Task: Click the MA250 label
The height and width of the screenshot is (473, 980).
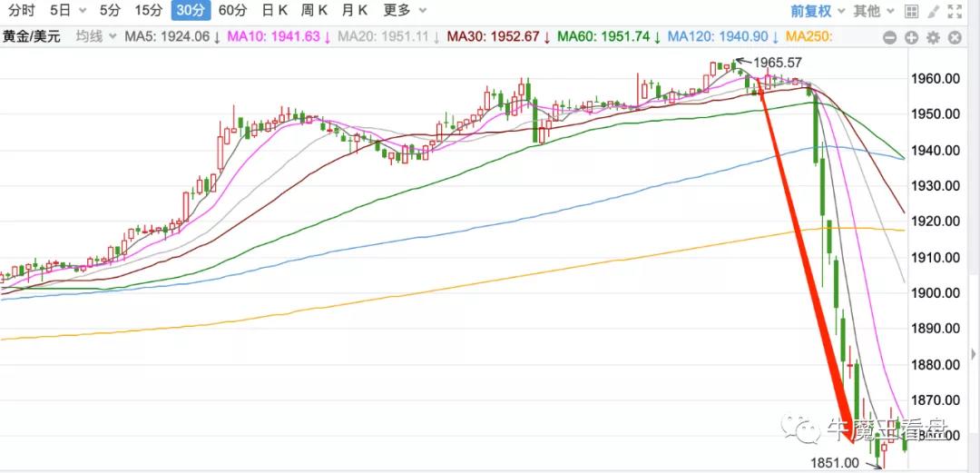Action: pos(808,36)
